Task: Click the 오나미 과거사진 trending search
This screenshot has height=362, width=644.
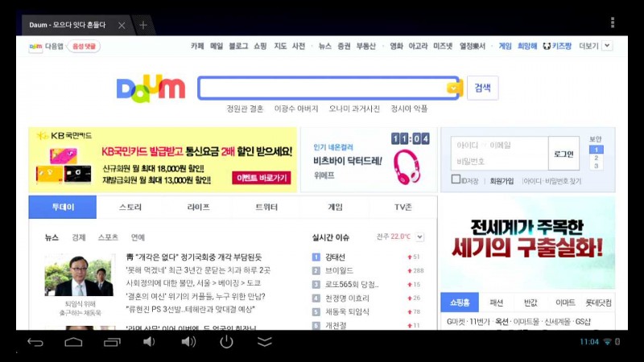Action: pyautogui.click(x=354, y=109)
